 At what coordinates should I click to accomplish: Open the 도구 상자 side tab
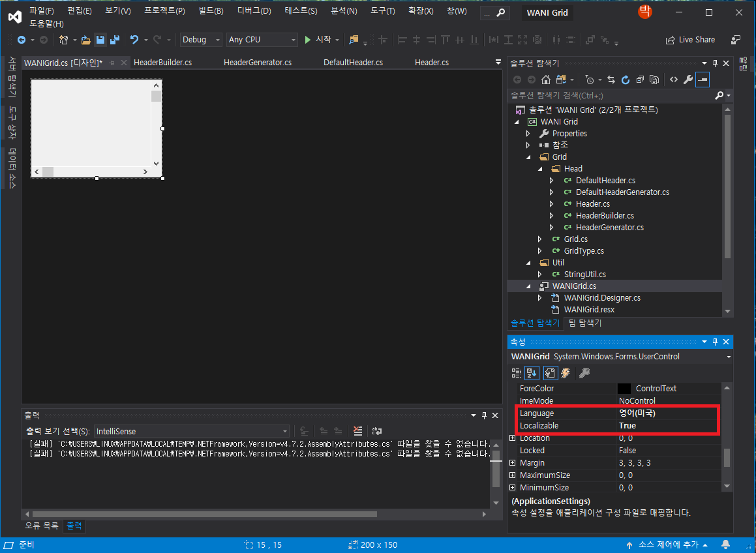click(12, 123)
